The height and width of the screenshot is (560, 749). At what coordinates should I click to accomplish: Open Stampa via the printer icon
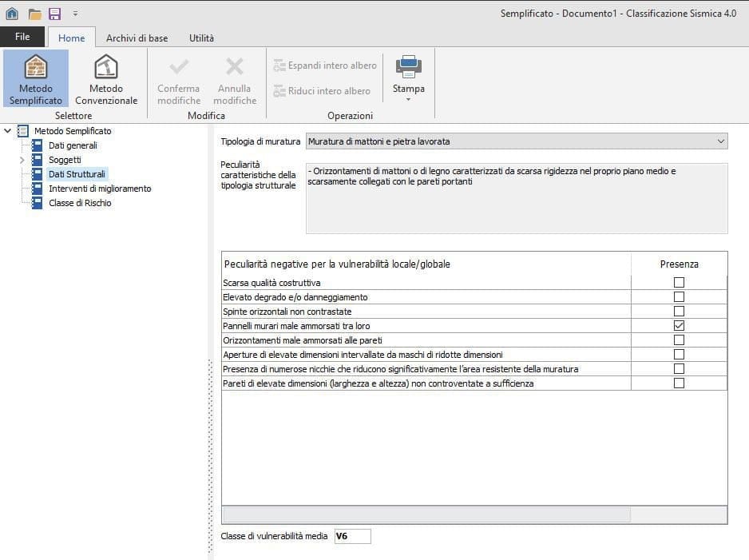408,67
